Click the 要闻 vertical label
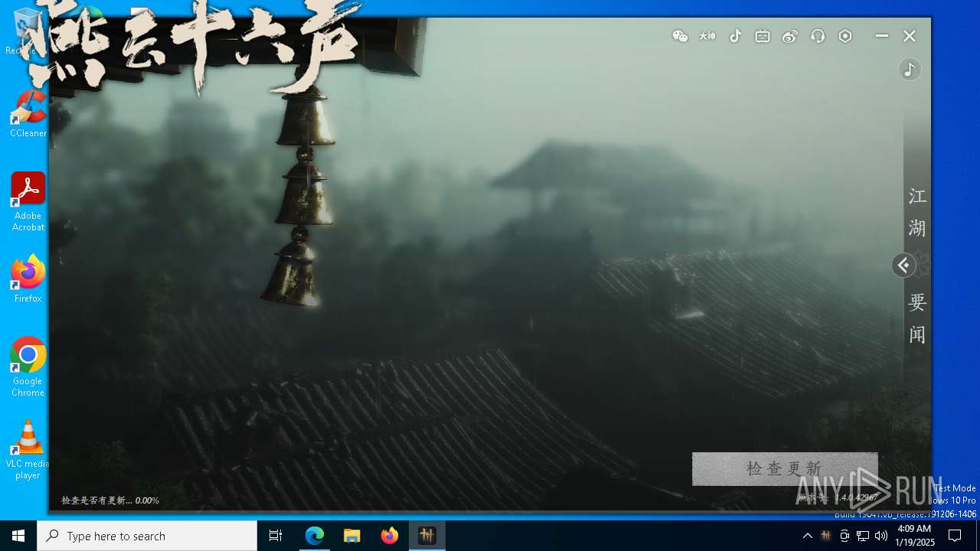Image resolution: width=980 pixels, height=551 pixels. click(917, 318)
